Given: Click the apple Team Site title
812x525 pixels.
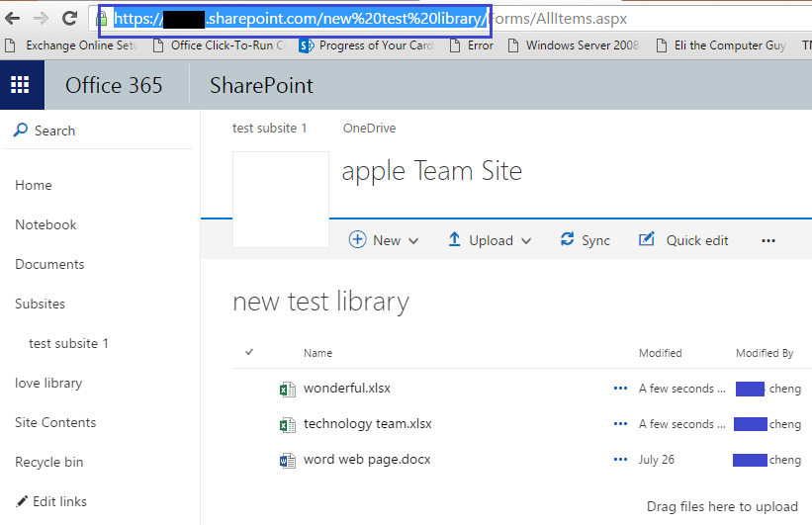Looking at the screenshot, I should click(x=432, y=171).
